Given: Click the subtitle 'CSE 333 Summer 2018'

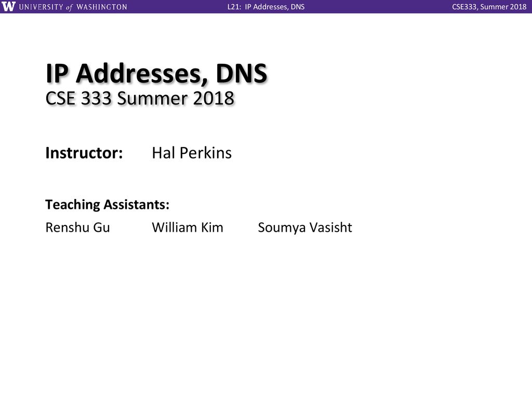Looking at the screenshot, I should point(140,98).
